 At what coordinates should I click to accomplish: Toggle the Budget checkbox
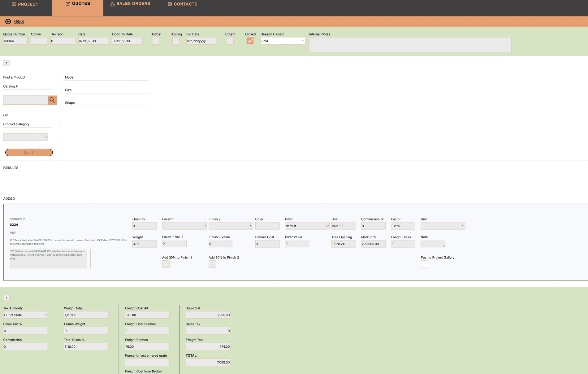coord(156,41)
